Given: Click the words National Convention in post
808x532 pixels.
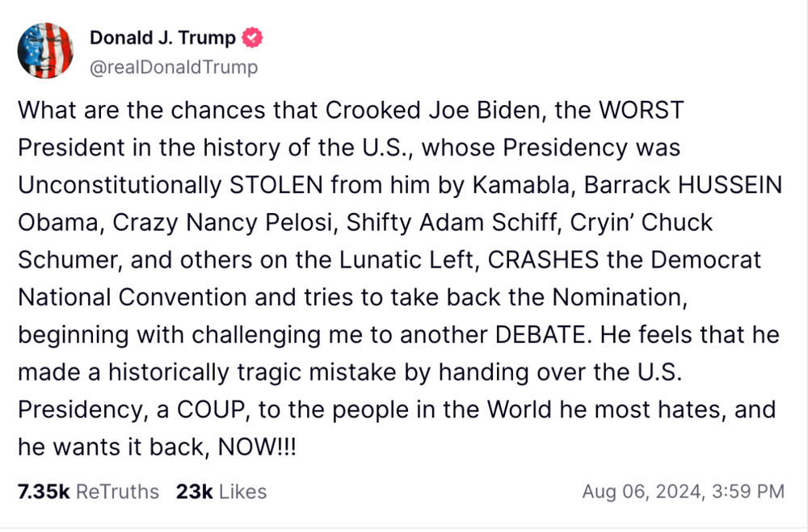Looking at the screenshot, I should pos(133,298).
